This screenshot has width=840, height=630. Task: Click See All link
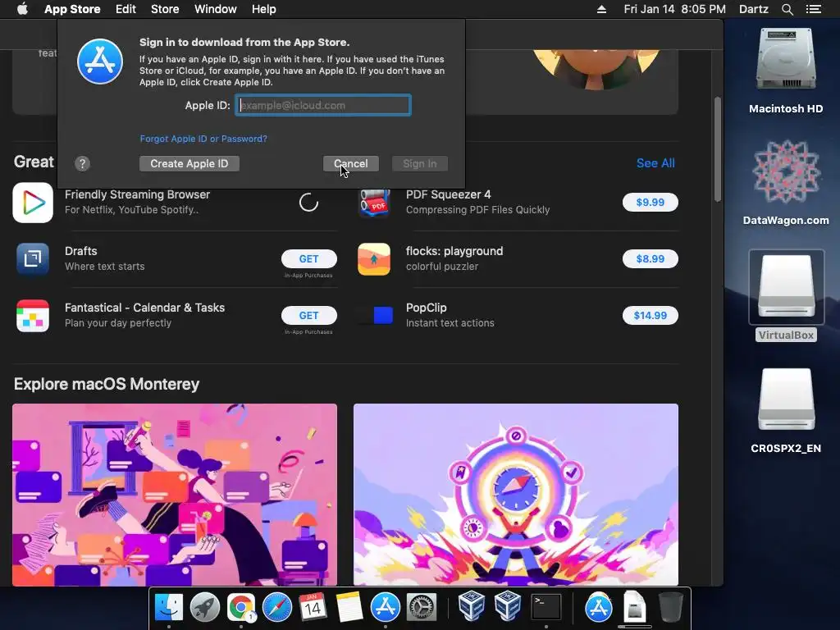(655, 163)
